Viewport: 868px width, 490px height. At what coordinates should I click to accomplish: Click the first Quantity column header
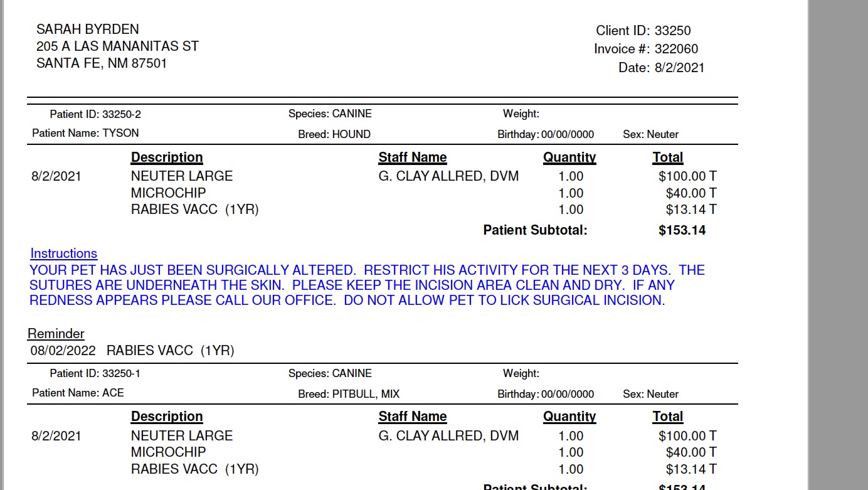[569, 157]
